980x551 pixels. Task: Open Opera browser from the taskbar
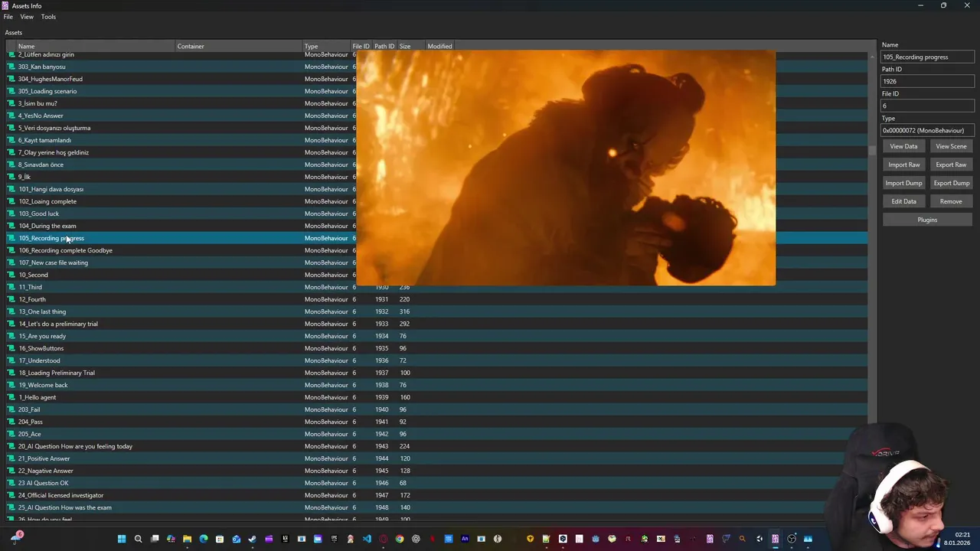383,539
